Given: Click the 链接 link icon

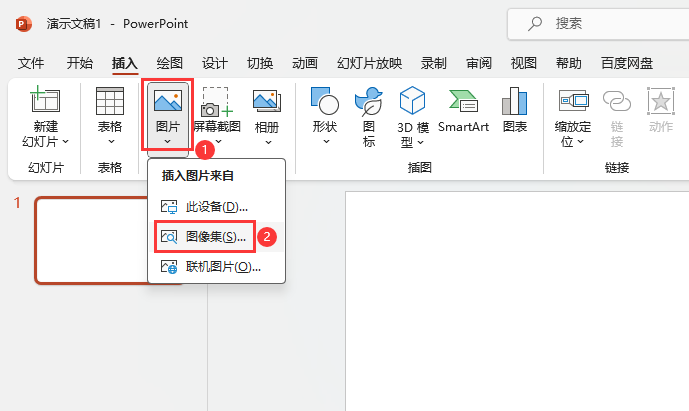Looking at the screenshot, I should point(616,101).
